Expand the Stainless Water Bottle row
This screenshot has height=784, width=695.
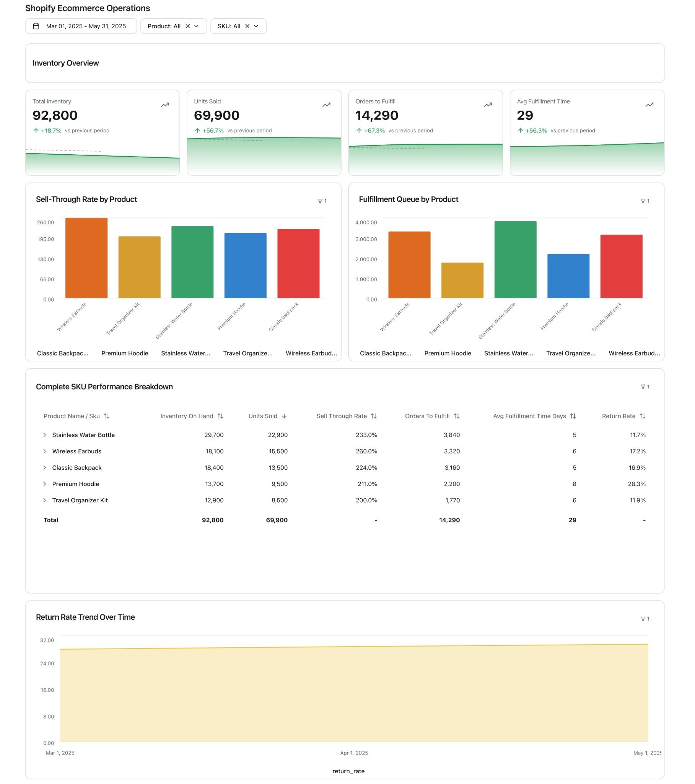tap(44, 435)
